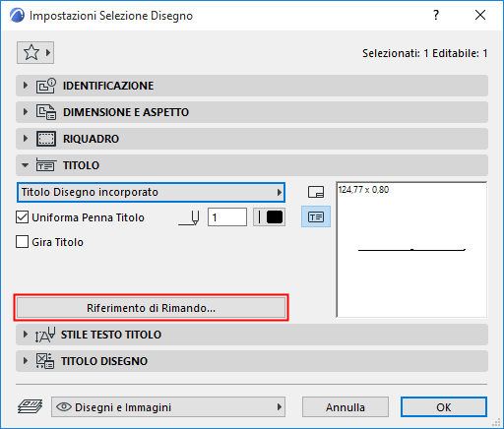Click the TITOLO panel icon
Image resolution: width=504 pixels, height=429 pixels.
click(46, 165)
